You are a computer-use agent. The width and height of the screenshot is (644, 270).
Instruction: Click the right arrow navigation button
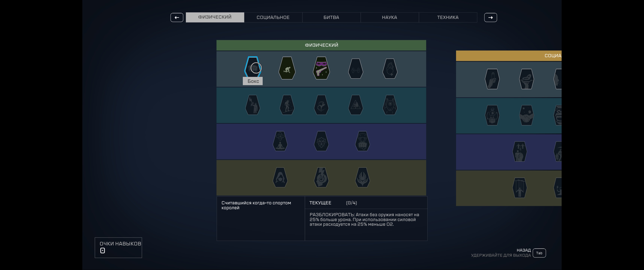(x=490, y=18)
